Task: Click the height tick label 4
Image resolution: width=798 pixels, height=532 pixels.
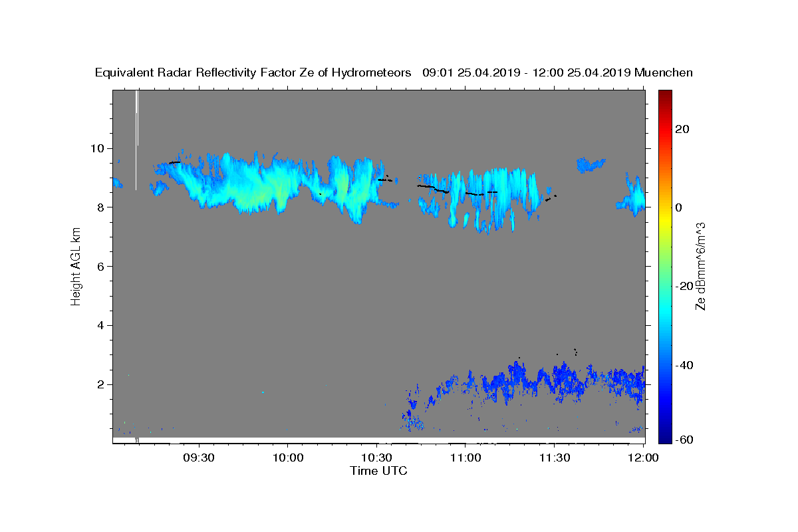Action: [x=100, y=325]
